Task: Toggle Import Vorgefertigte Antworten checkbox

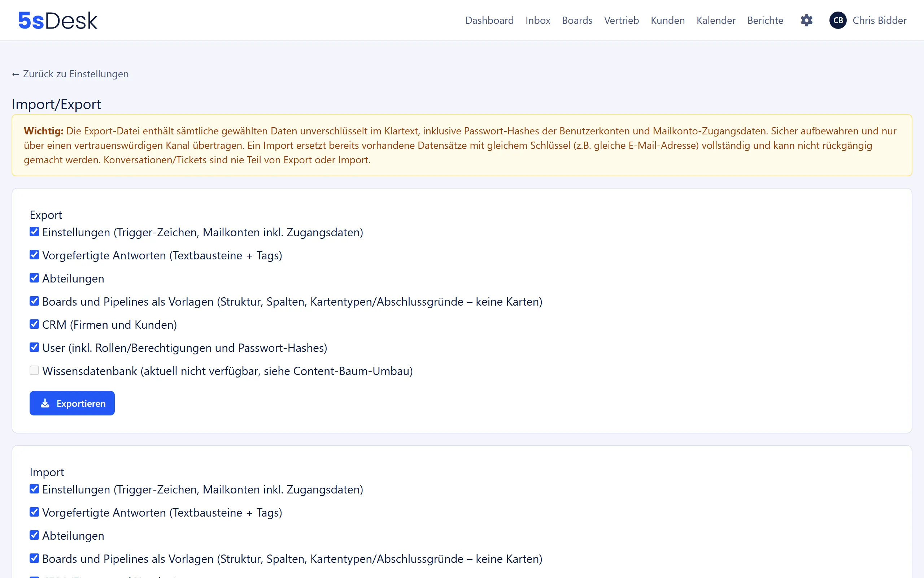Action: coord(34,512)
